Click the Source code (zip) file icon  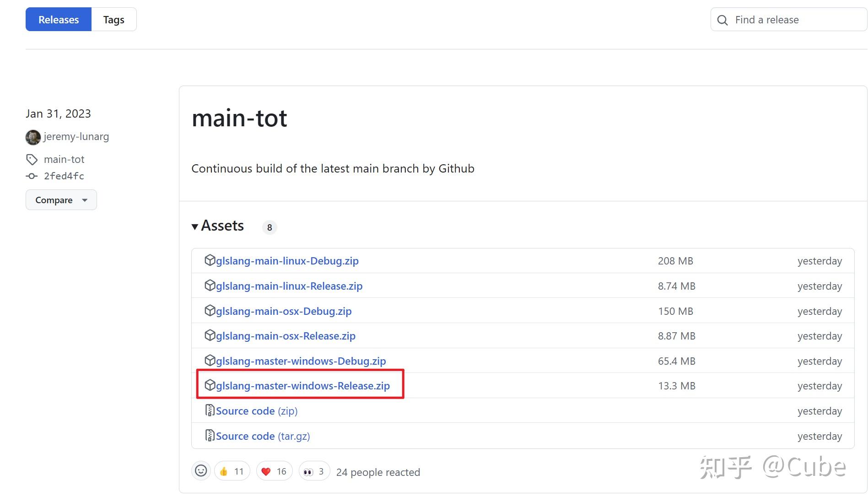(210, 410)
